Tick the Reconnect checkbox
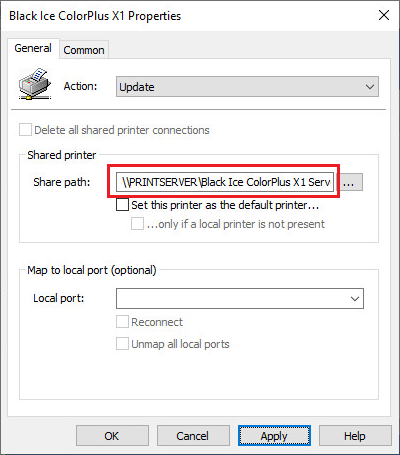Screen dimensions: 400x455 click(x=122, y=322)
